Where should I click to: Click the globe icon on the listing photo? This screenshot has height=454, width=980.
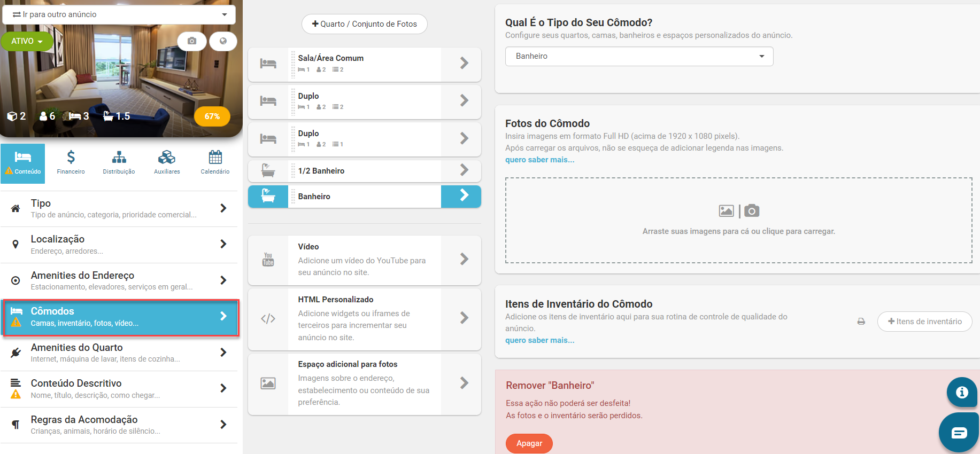click(x=223, y=41)
